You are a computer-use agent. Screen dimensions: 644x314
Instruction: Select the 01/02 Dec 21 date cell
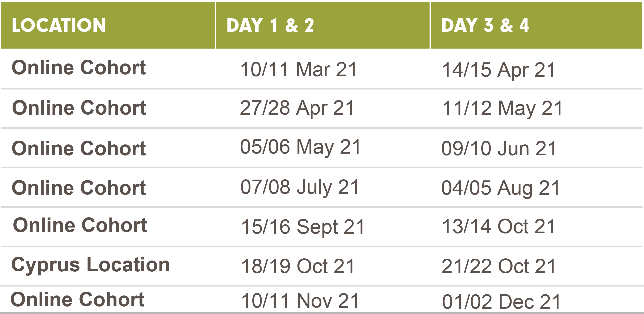[501, 302]
